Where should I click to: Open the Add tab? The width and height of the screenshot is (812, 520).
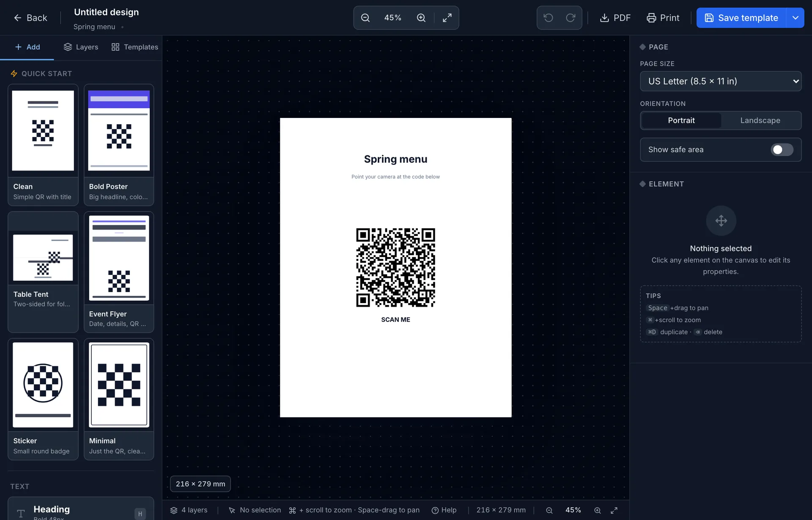(27, 47)
